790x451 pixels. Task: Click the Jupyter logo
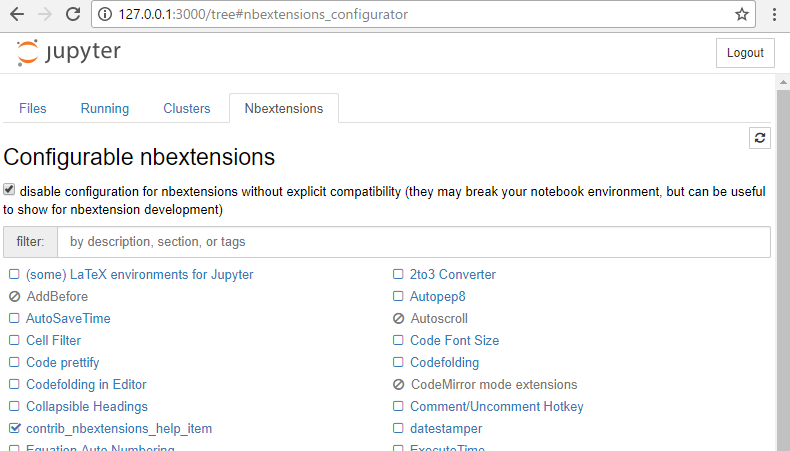pos(69,53)
